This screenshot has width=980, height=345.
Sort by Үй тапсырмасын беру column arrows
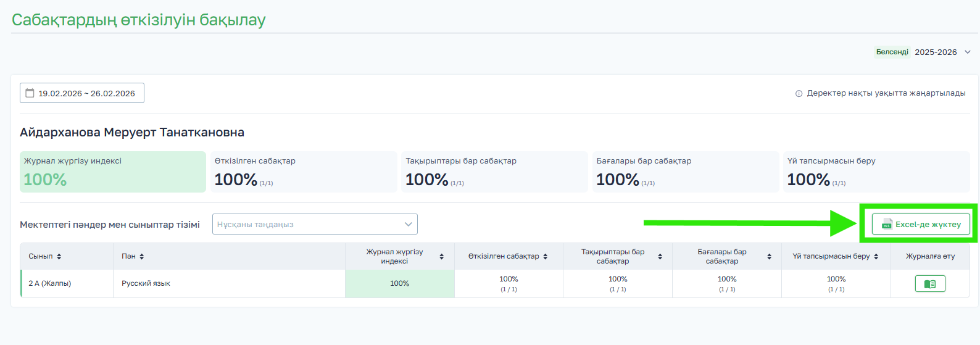(876, 256)
